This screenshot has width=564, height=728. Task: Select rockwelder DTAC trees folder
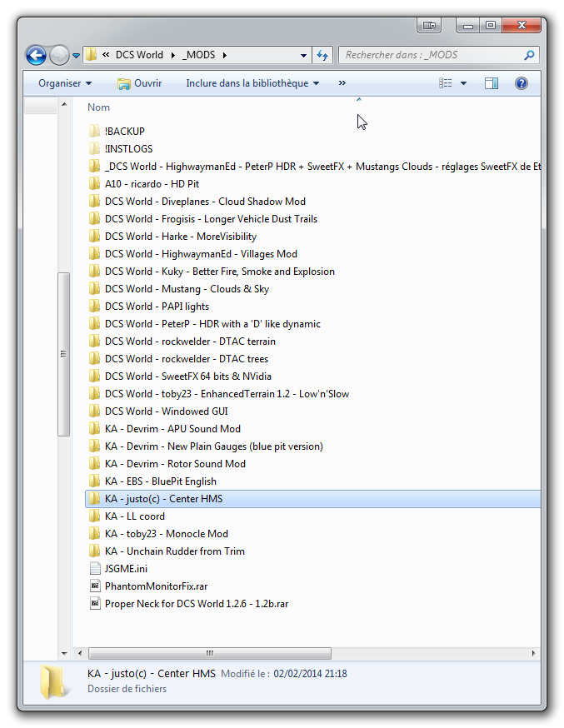178,359
